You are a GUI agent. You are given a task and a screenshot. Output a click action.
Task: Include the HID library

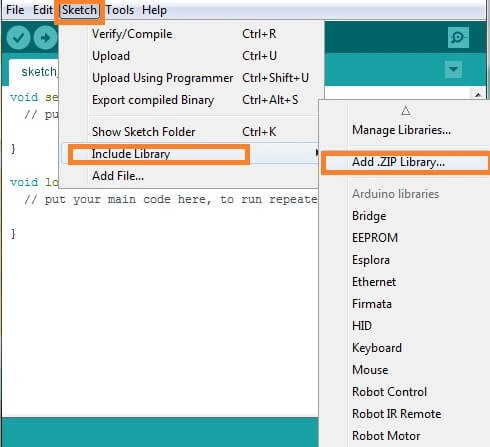[x=362, y=326]
